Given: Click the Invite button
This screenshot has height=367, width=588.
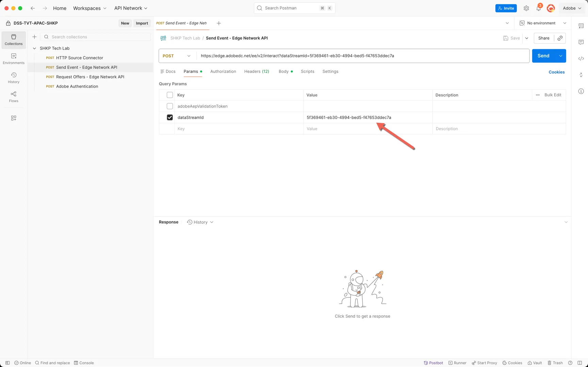Looking at the screenshot, I should point(506,8).
